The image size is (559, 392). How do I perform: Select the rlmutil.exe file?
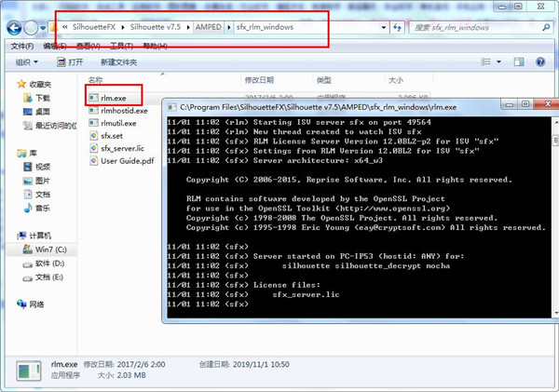click(x=113, y=123)
